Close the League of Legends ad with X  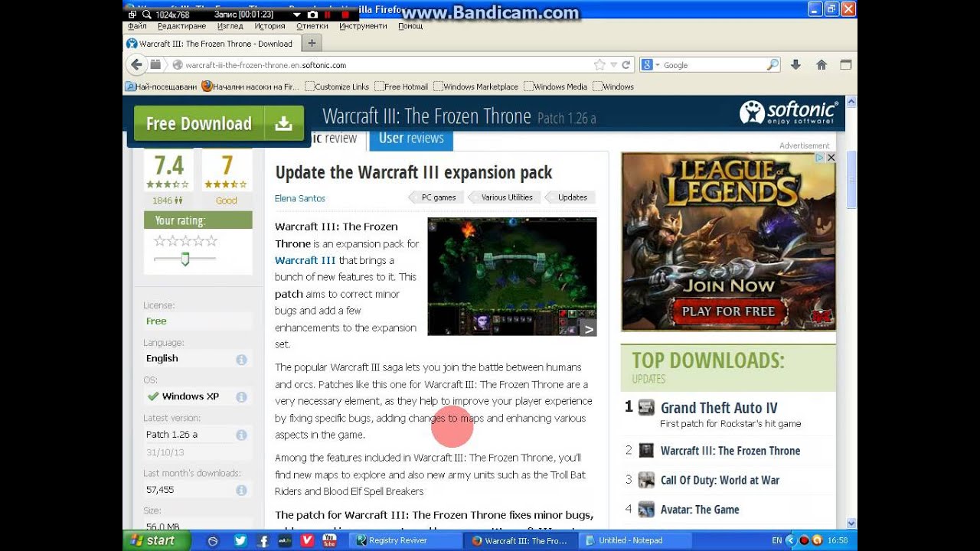tap(831, 158)
